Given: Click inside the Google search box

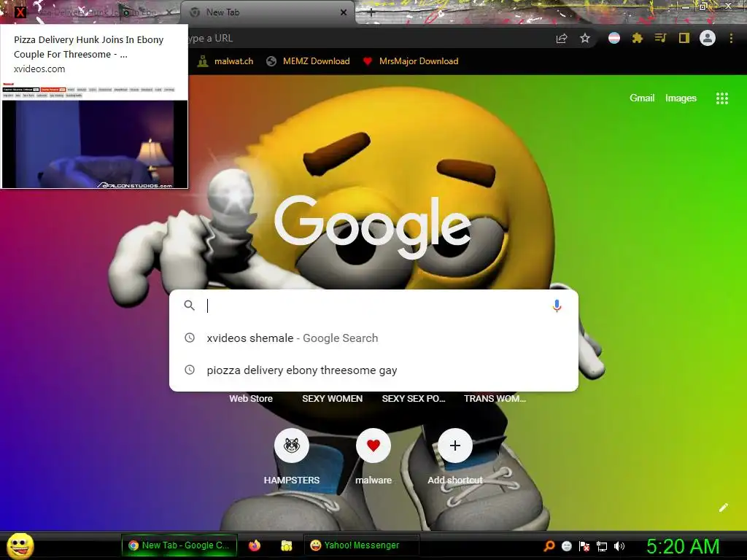Looking at the screenshot, I should [x=374, y=306].
